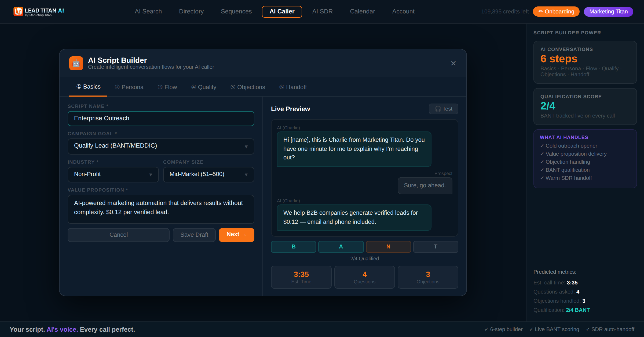Click 'Live BANT scoring' footer item
Viewport: 644px width, 337px height.
(554, 329)
